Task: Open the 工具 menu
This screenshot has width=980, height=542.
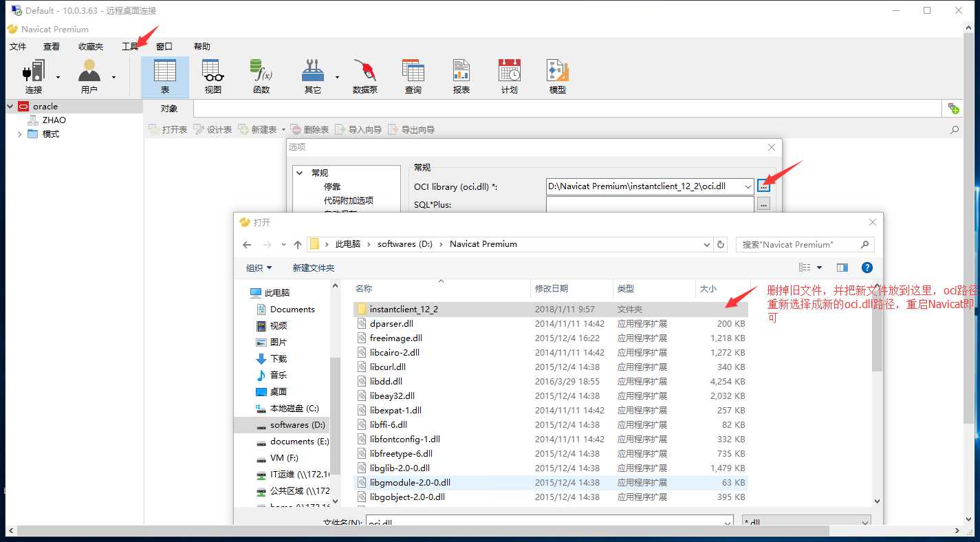Action: [x=130, y=46]
